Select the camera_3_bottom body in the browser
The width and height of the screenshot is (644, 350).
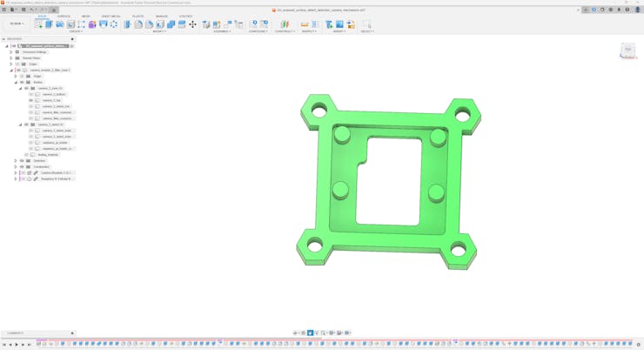pos(54,94)
